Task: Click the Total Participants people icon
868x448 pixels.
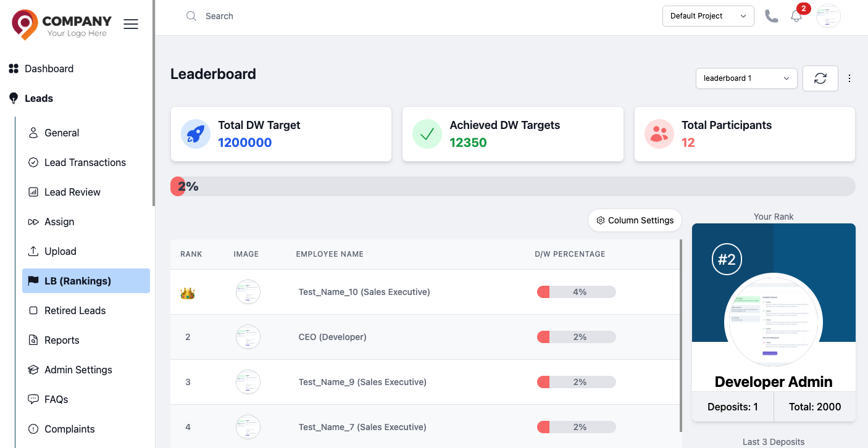Action: (659, 134)
